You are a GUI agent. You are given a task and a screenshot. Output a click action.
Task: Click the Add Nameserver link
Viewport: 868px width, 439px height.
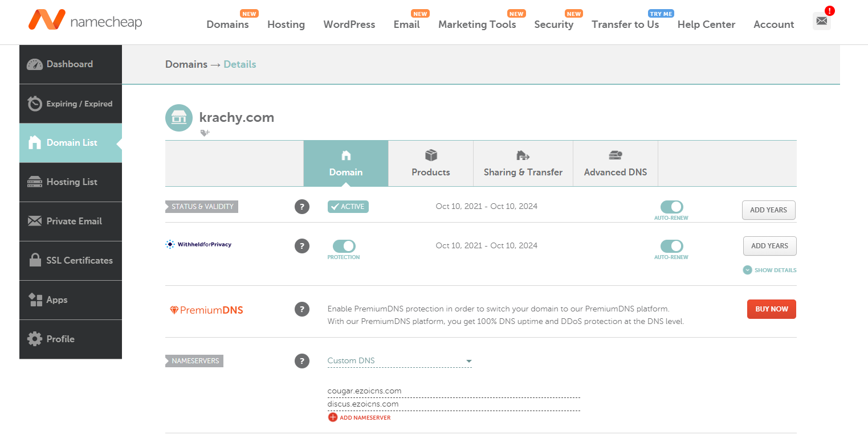[x=365, y=418]
